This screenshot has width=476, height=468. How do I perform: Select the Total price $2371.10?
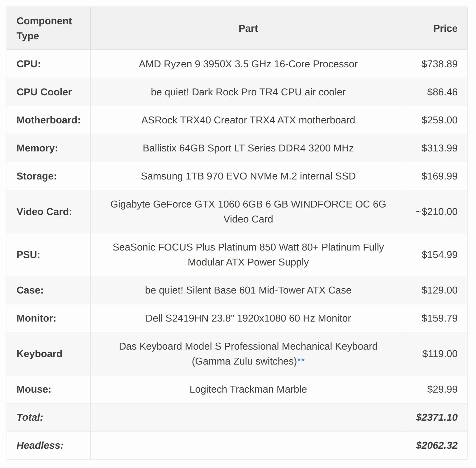(436, 417)
